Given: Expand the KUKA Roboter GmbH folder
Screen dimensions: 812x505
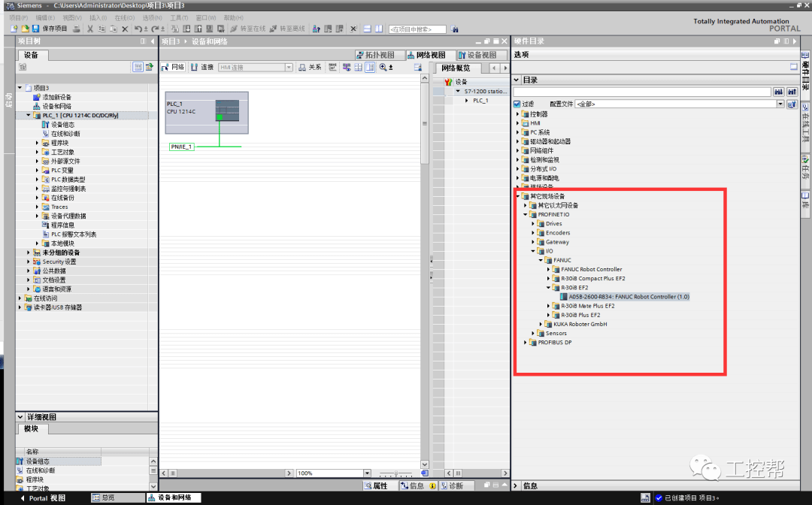Looking at the screenshot, I should pos(541,325).
